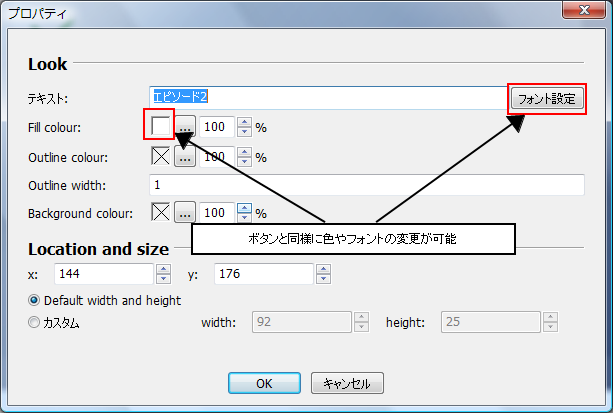Viewport: 613px width, 413px height.
Task: Click the キャンセル cancel button
Action: click(347, 383)
